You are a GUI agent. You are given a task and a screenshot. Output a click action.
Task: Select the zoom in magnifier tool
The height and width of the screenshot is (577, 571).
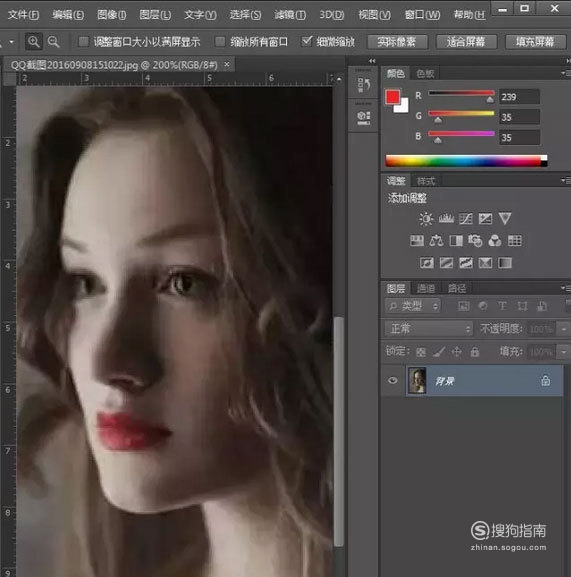[33, 42]
